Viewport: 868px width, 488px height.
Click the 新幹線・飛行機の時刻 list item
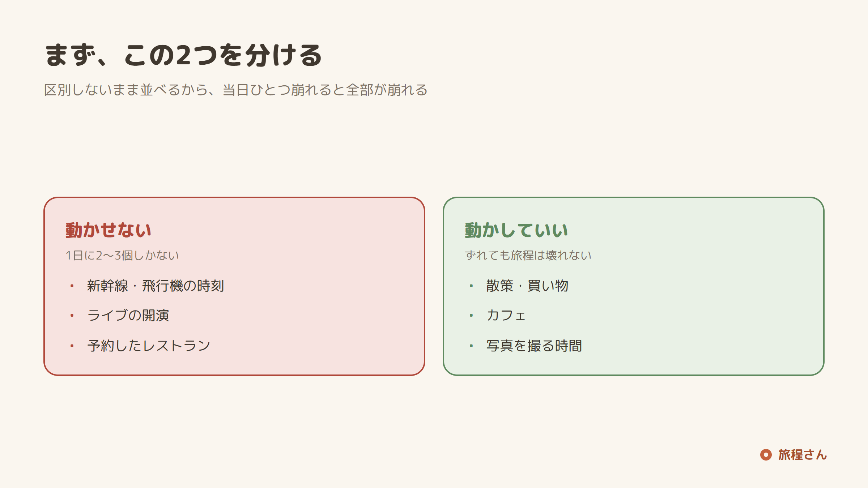coord(156,286)
